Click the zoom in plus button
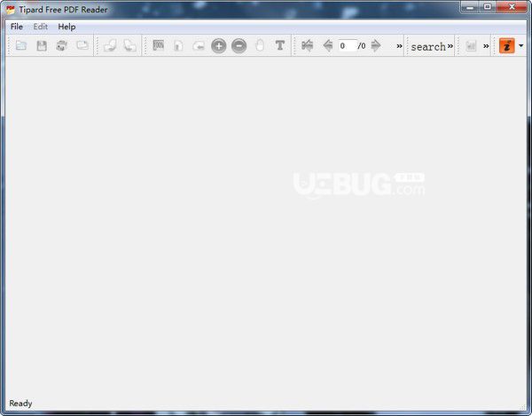 point(219,45)
